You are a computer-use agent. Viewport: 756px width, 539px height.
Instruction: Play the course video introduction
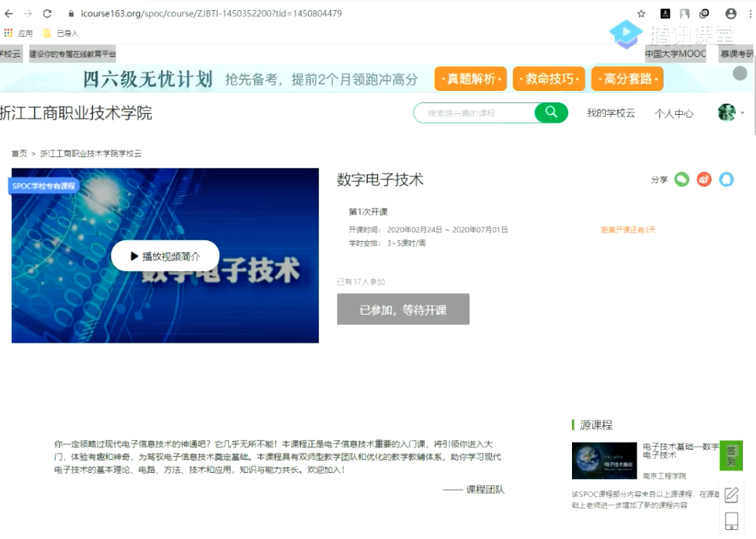166,256
